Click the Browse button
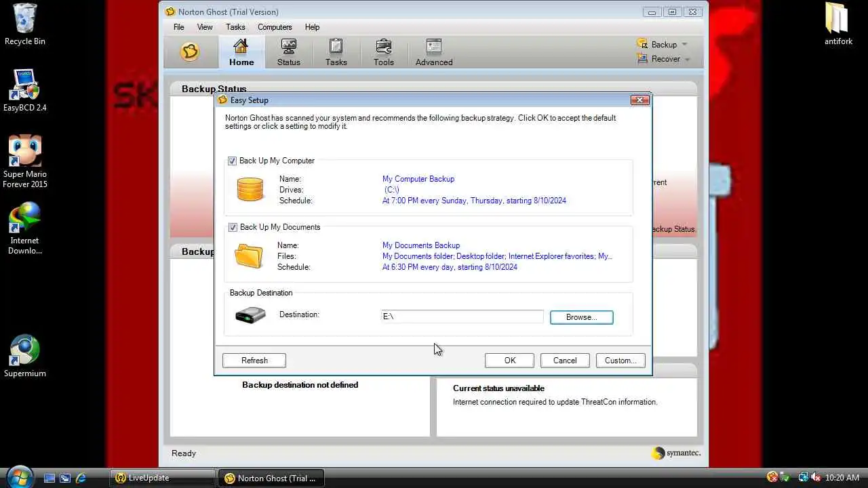Image resolution: width=868 pixels, height=488 pixels. [x=581, y=317]
